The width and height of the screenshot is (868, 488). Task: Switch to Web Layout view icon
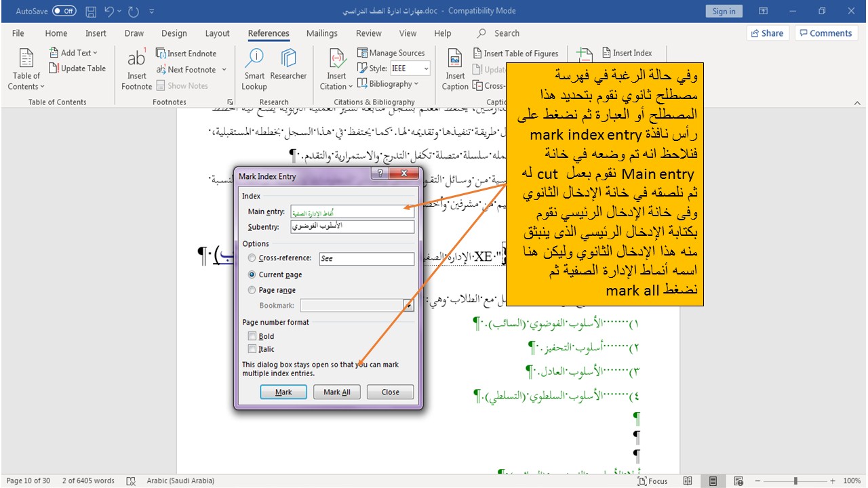pos(738,481)
